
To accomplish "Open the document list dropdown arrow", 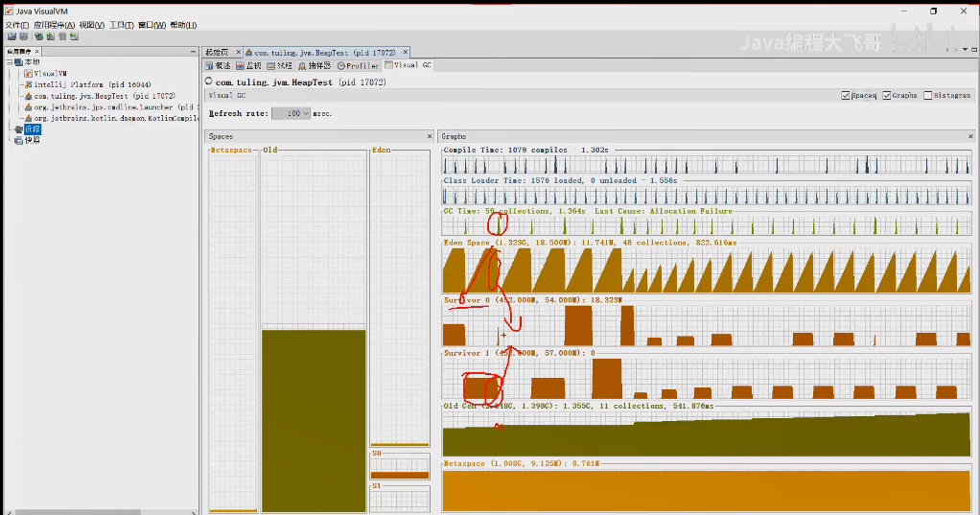I will (965, 49).
